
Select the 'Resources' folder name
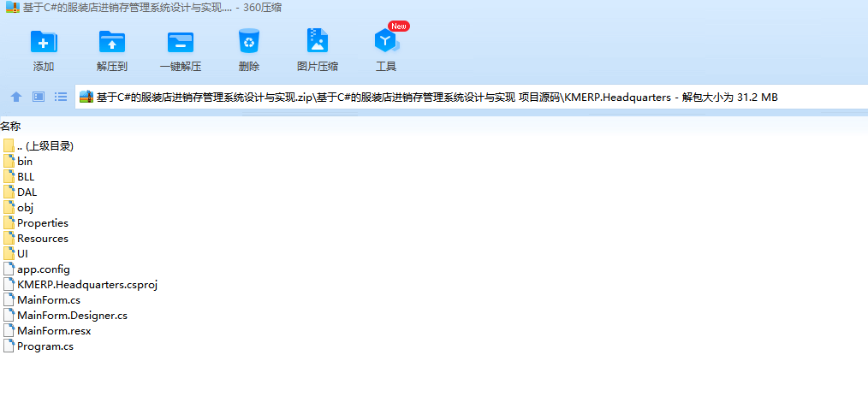pos(43,239)
